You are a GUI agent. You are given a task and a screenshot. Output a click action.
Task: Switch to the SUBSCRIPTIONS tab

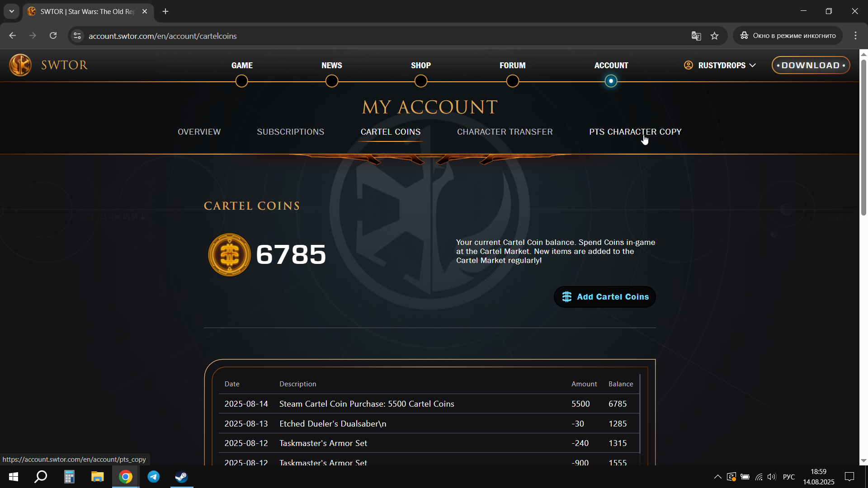(291, 132)
